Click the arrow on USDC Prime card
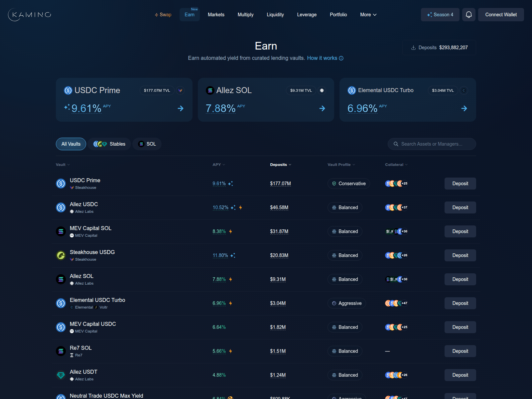The height and width of the screenshot is (399, 532). coord(181,108)
